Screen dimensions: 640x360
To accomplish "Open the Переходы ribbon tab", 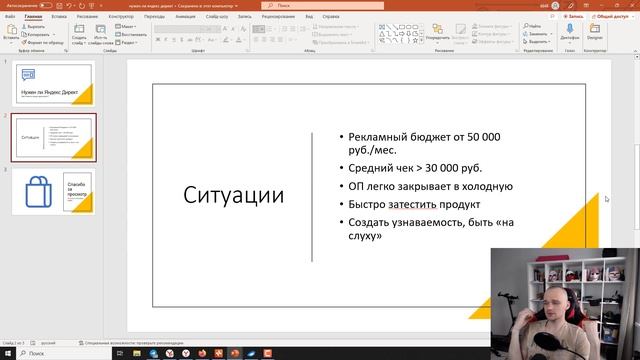I will (x=154, y=17).
